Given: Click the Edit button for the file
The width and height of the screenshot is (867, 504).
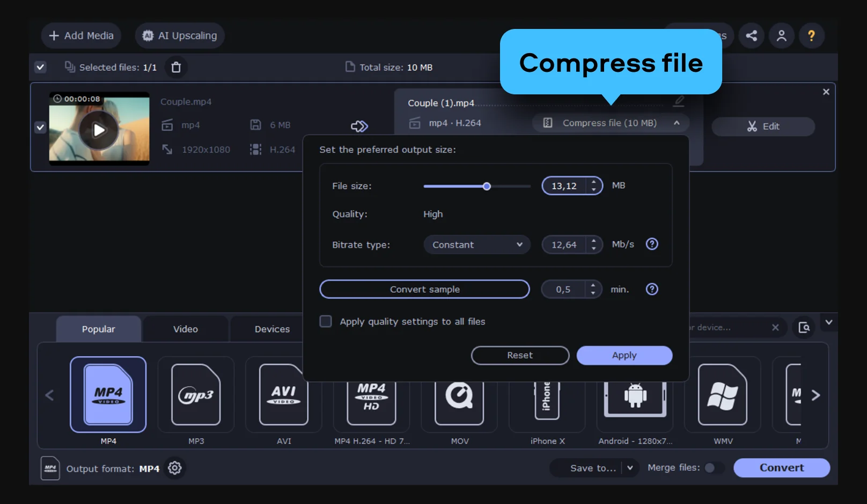Looking at the screenshot, I should [x=763, y=127].
